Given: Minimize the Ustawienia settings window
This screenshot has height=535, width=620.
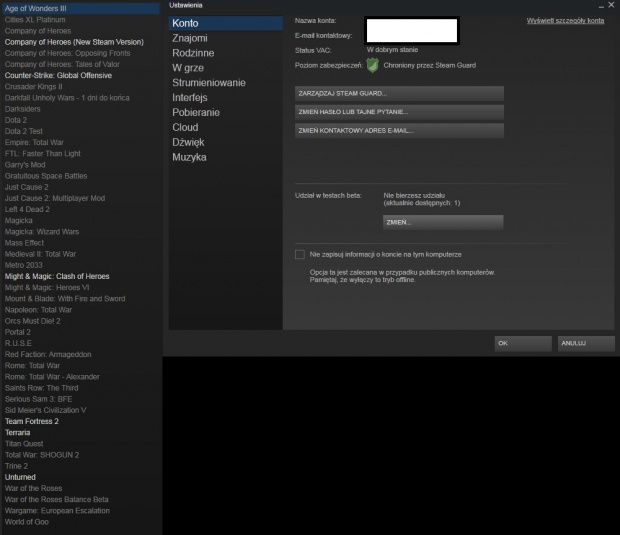Looking at the screenshot, I should pos(601,6).
